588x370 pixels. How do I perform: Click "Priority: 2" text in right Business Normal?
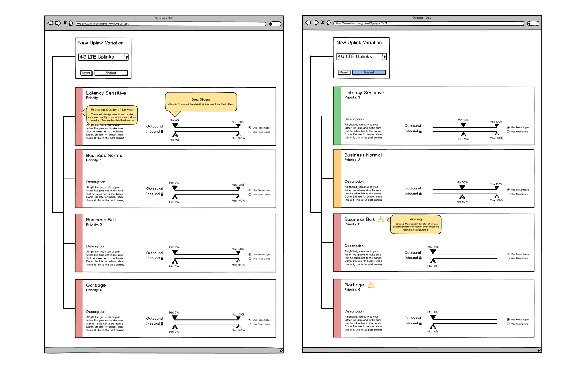tap(352, 160)
